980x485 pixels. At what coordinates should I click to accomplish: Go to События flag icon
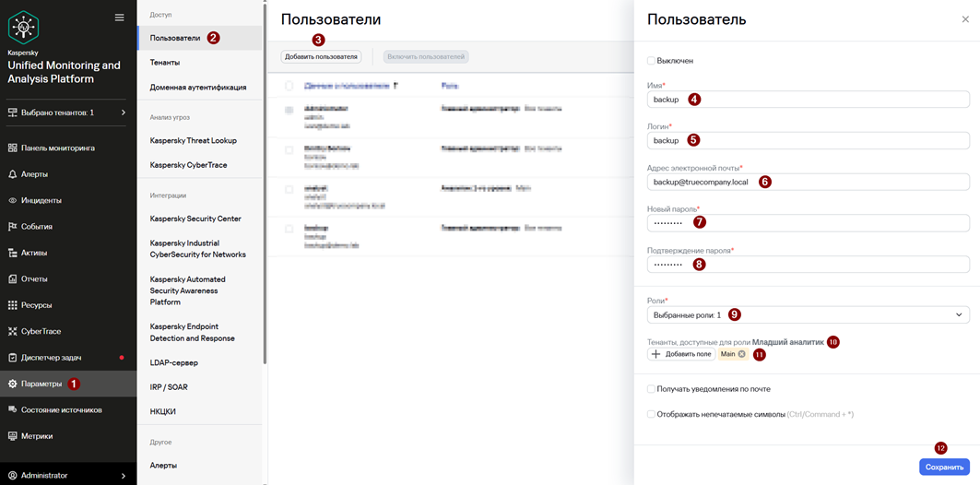13,227
